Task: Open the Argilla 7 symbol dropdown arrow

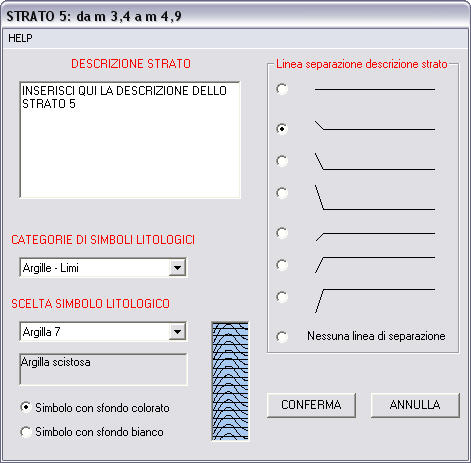Action: 177,331
